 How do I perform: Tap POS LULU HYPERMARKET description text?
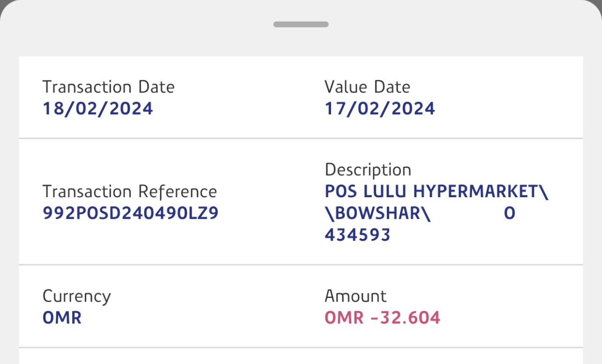pos(436,192)
